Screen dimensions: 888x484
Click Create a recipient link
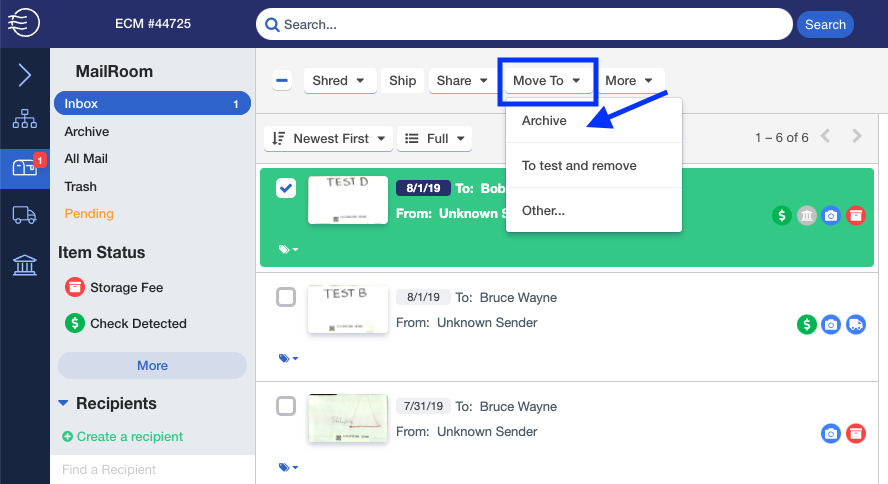[130, 436]
